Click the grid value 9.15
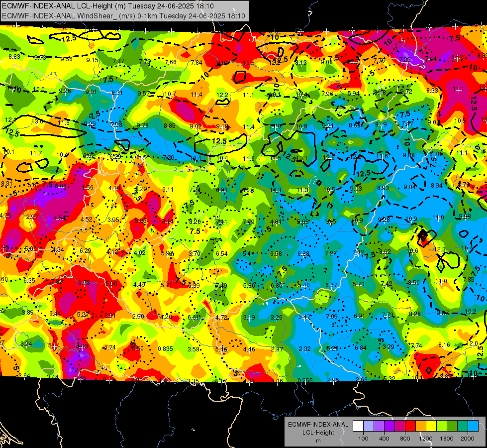Screen dimensions: 487x448 [92, 60]
